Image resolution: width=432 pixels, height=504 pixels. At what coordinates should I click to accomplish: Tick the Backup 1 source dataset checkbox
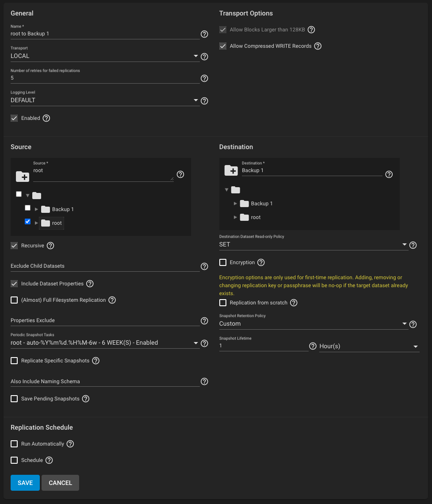pos(27,208)
